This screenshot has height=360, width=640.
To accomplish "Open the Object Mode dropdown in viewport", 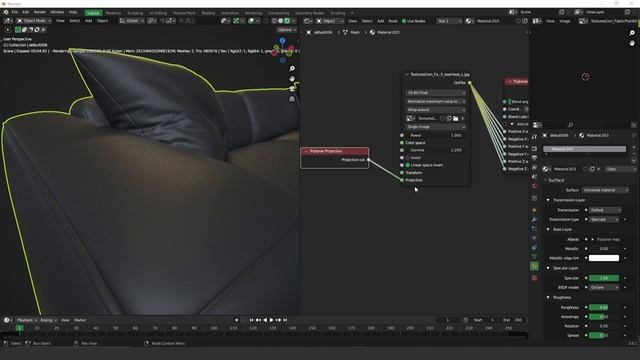I will coord(34,20).
